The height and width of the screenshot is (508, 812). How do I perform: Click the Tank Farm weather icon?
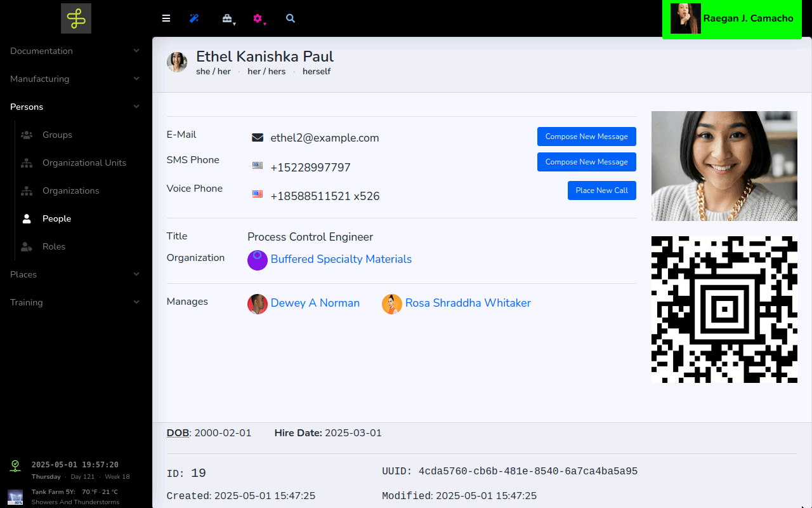15,497
